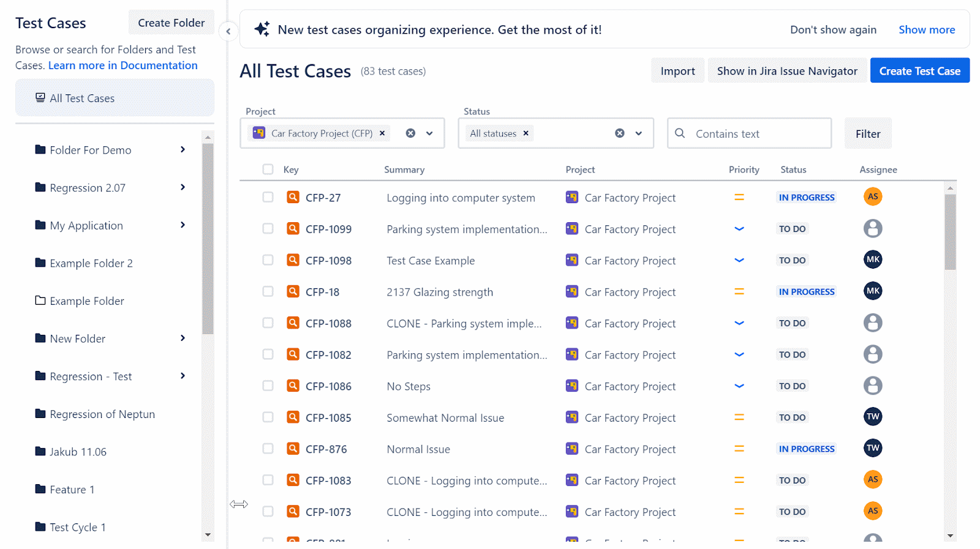Screen dimensions: 980x549
Task: Expand the Folder For Demo folder
Action: pyautogui.click(x=183, y=149)
